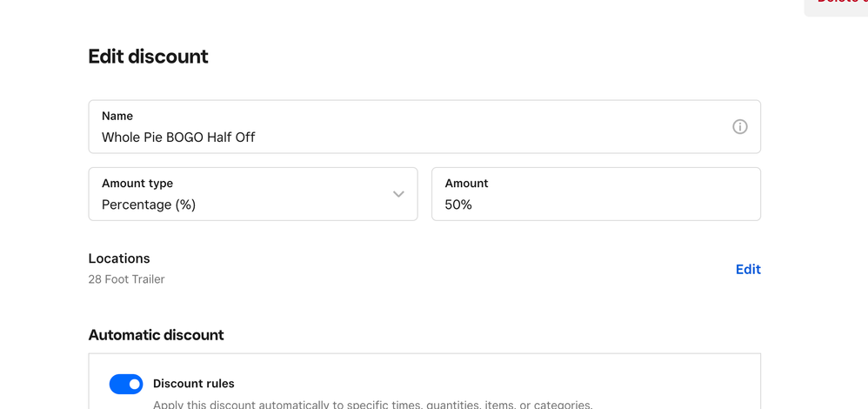Image resolution: width=868 pixels, height=409 pixels.
Task: Click the Amount field label
Action: pos(466,184)
